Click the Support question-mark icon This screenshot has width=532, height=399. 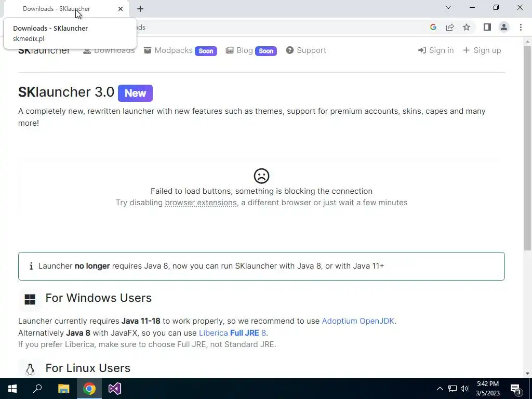point(289,50)
